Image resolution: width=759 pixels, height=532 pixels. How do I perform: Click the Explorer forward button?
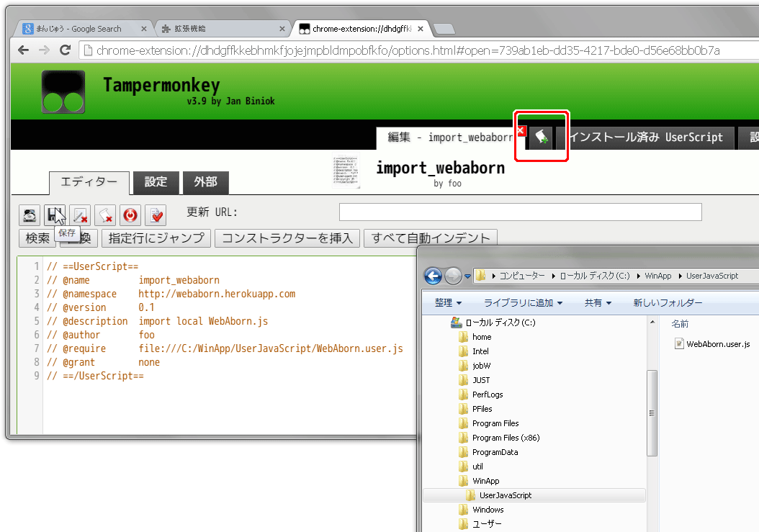click(x=453, y=276)
